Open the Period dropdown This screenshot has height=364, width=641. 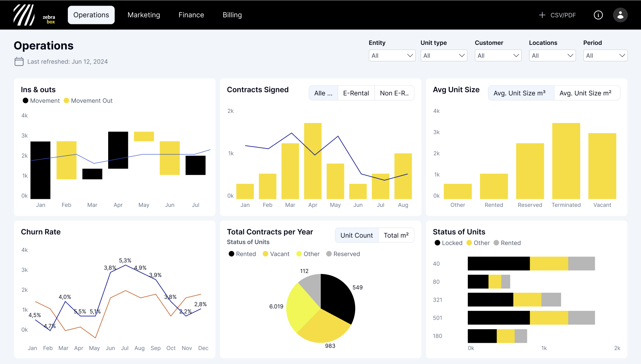pyautogui.click(x=605, y=56)
